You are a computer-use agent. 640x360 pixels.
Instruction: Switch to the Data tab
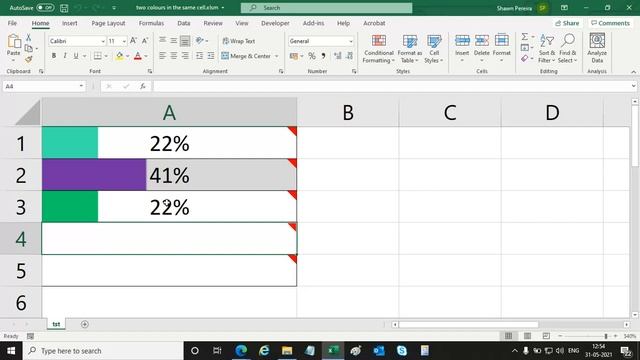click(x=184, y=23)
